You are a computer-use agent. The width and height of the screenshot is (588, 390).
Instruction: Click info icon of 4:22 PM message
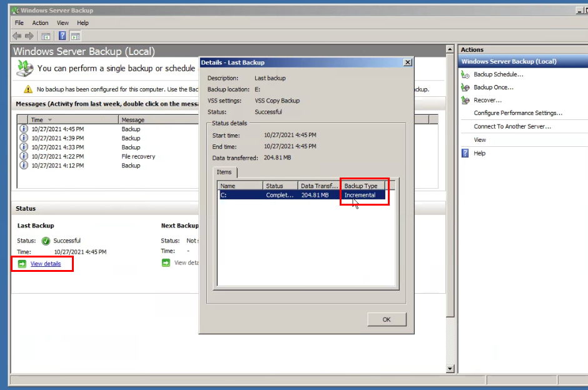pyautogui.click(x=24, y=156)
